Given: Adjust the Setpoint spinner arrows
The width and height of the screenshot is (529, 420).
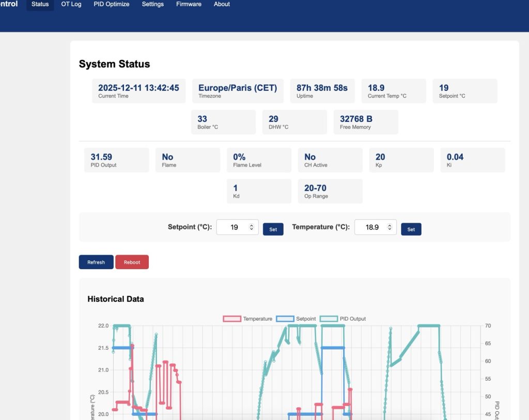Looking at the screenshot, I should (x=252, y=227).
